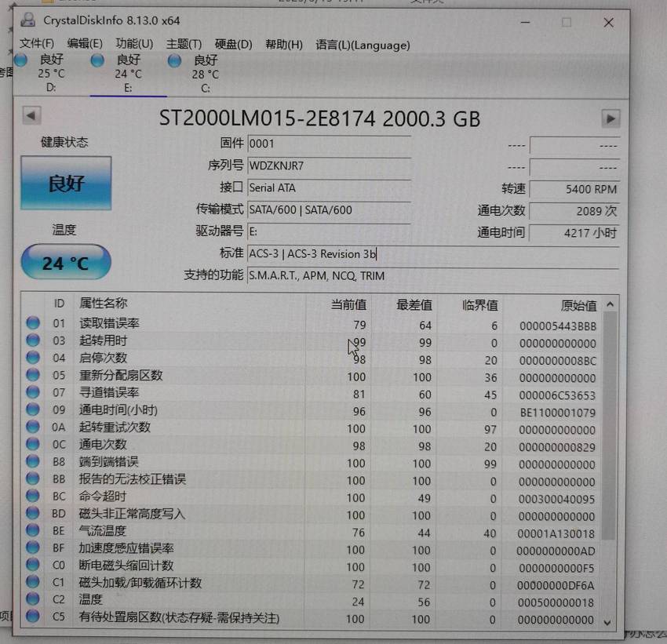Open the 文件(F) menu

(x=37, y=43)
